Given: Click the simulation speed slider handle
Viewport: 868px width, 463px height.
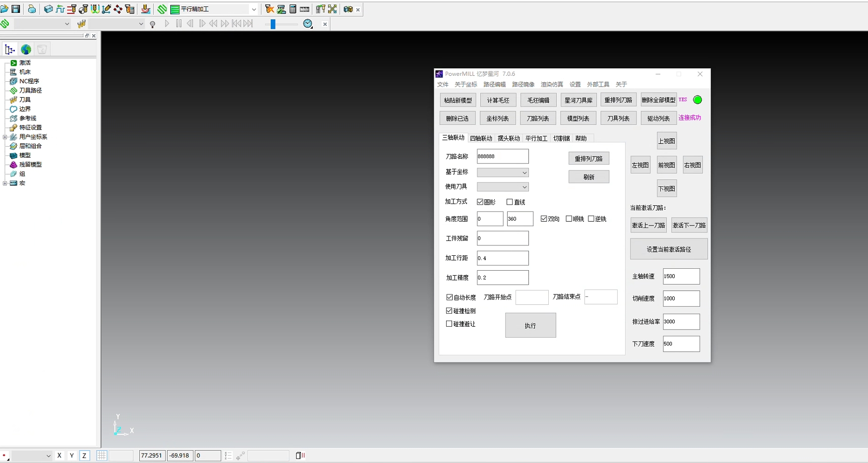Looking at the screenshot, I should 273,24.
